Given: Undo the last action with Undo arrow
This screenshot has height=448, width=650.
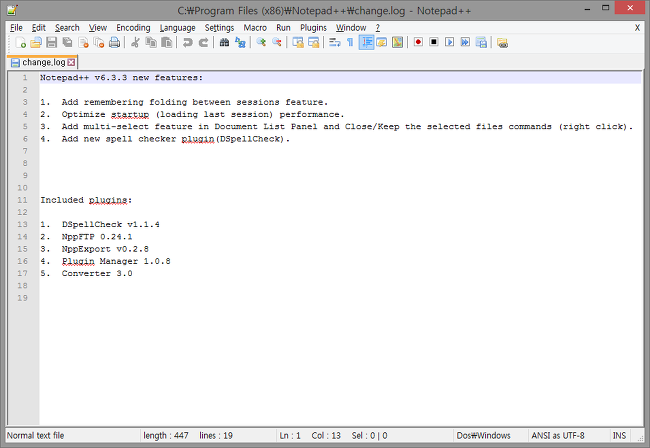Looking at the screenshot, I should 187,43.
